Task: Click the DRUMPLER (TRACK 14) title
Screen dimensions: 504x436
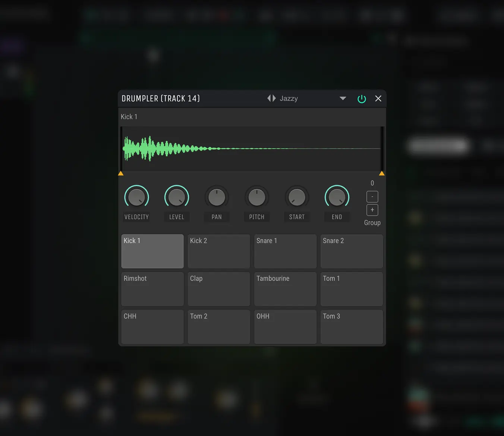Action: pyautogui.click(x=161, y=98)
